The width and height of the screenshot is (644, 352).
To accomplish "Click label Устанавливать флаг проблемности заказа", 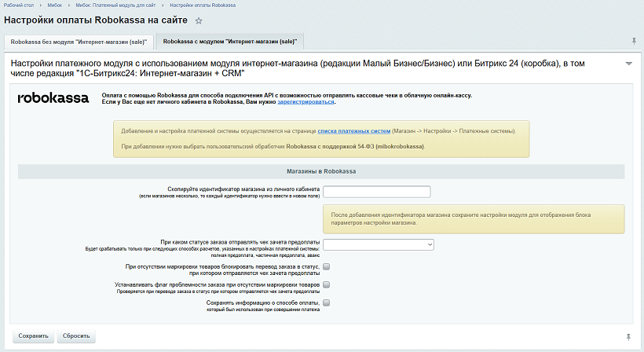I will tap(217, 284).
